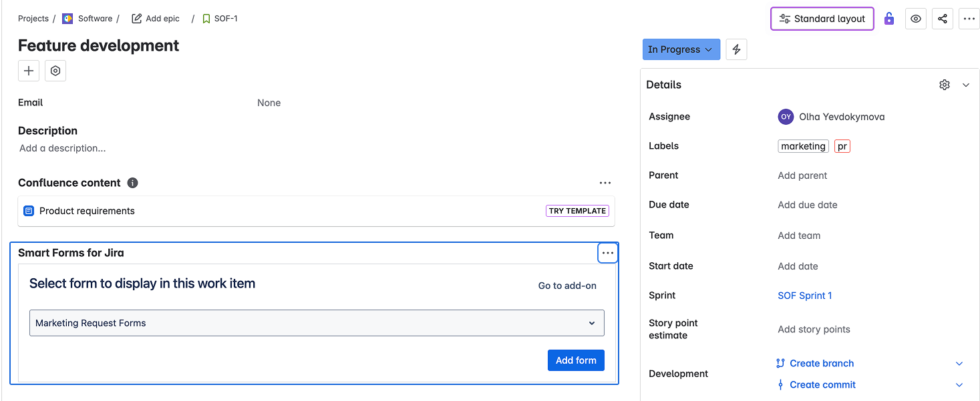980x401 pixels.
Task: Open the Smart Forms for Jira ellipsis menu
Action: 607,253
